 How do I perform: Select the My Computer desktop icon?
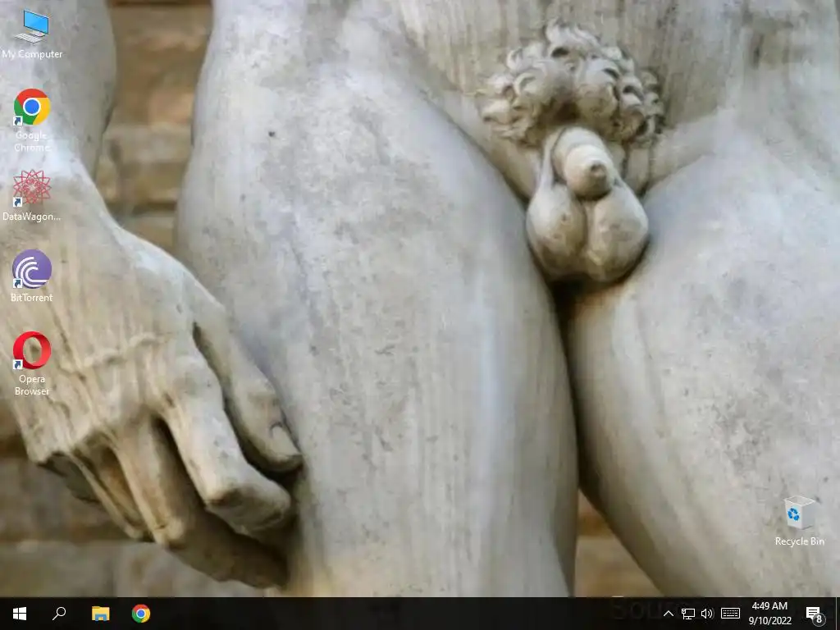pyautogui.click(x=32, y=34)
